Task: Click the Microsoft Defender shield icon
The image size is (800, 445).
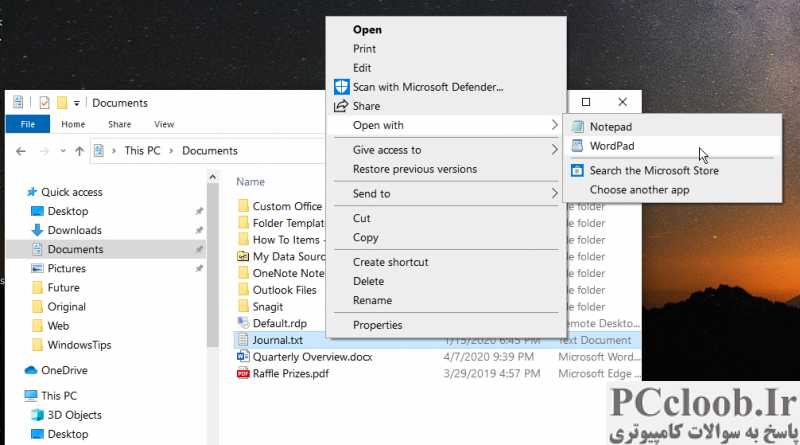Action: (341, 87)
